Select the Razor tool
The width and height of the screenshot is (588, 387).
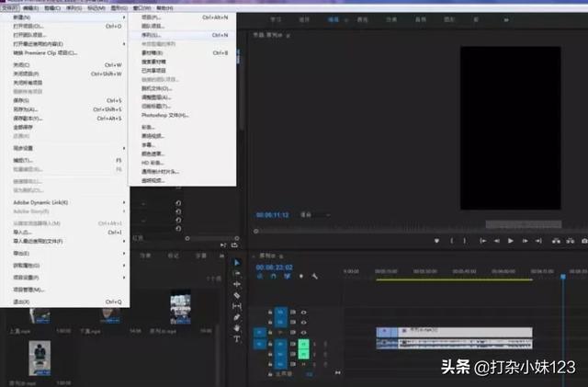point(237,295)
